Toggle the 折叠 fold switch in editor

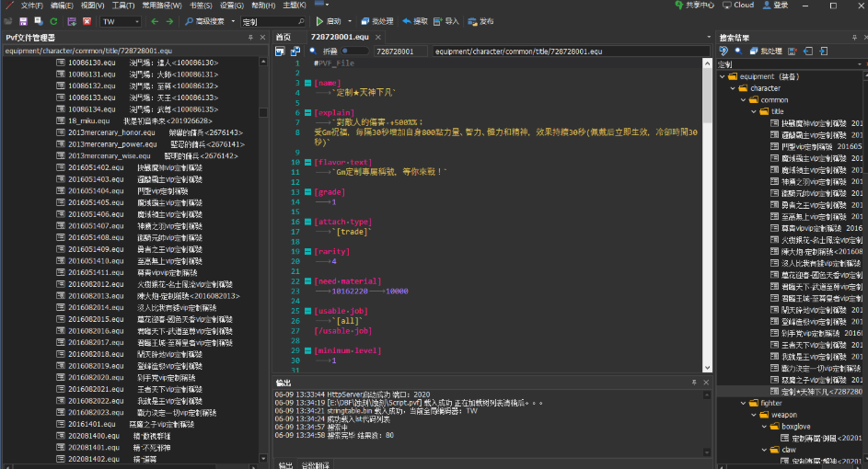coord(354,51)
